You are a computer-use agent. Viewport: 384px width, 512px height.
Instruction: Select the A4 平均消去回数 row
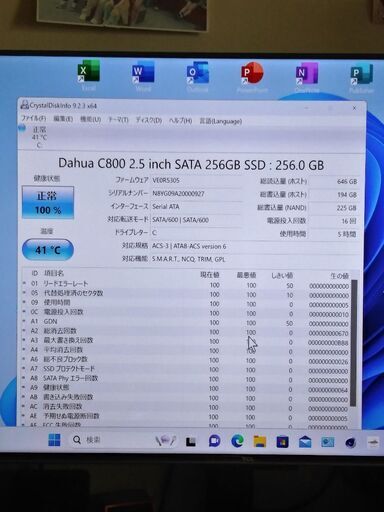pos(186,350)
